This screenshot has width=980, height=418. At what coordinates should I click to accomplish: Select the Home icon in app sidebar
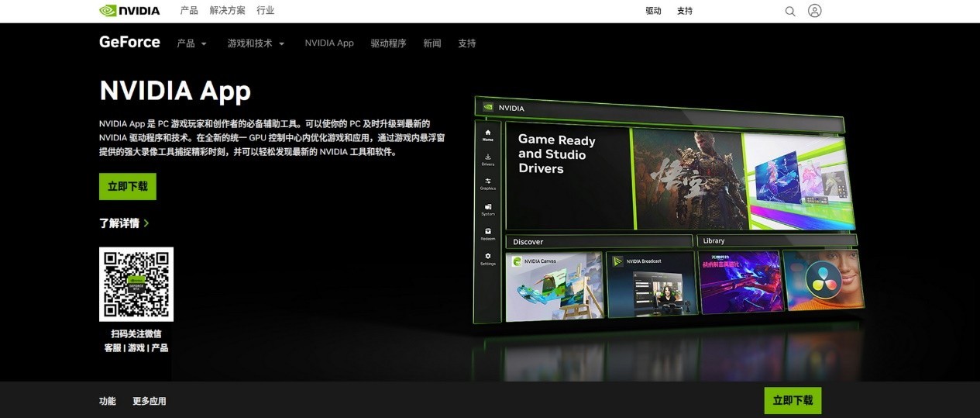coord(487,135)
